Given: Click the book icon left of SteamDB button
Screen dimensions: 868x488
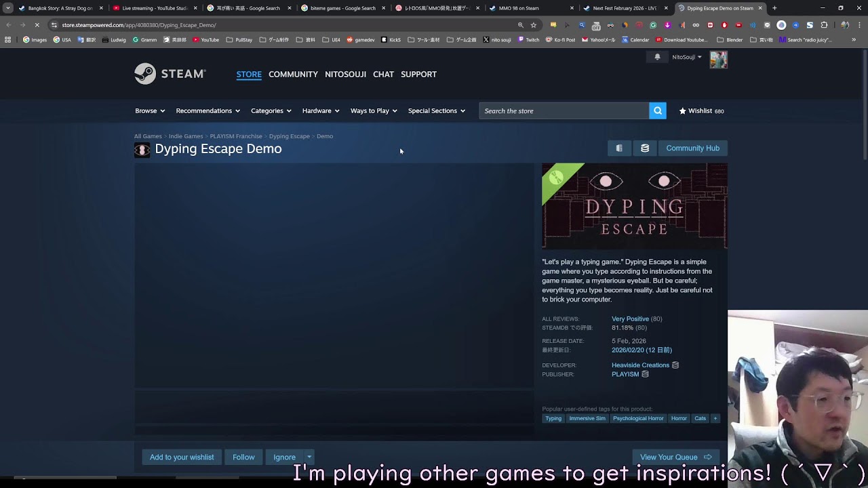Looking at the screenshot, I should (619, 148).
